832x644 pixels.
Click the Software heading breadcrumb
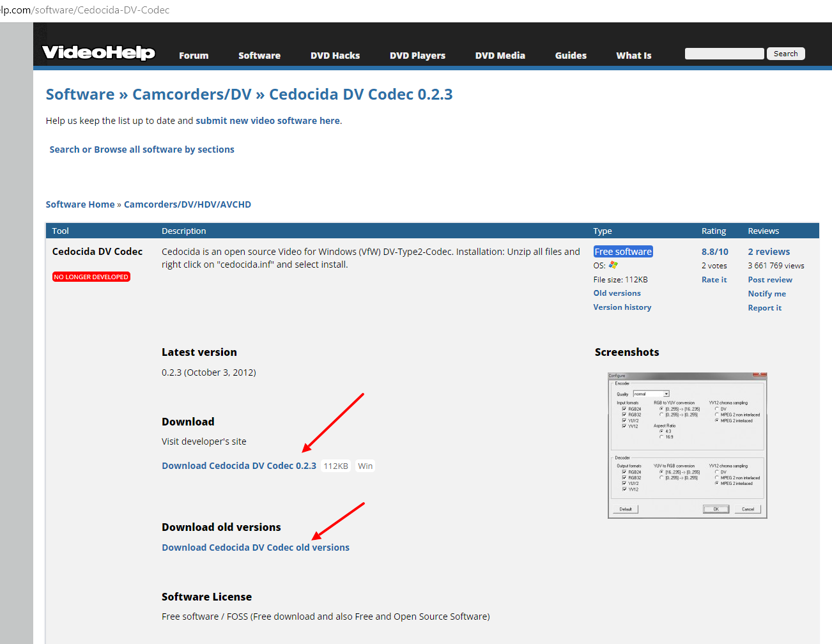click(x=81, y=95)
